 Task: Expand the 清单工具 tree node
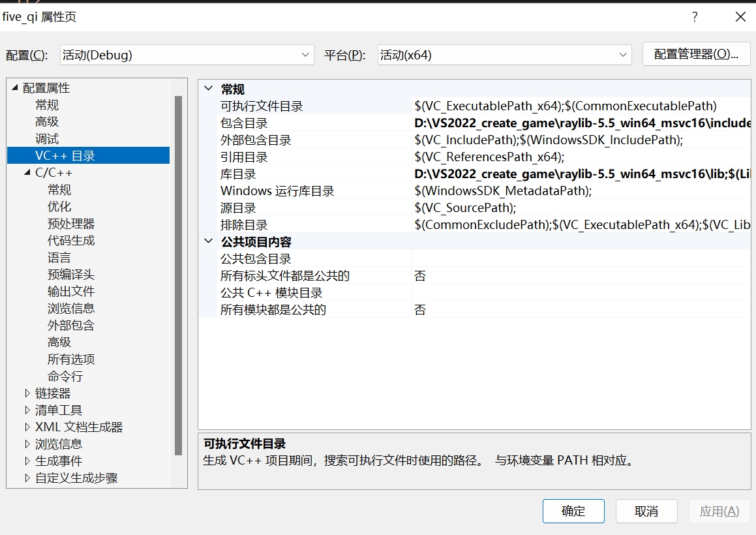pos(27,410)
